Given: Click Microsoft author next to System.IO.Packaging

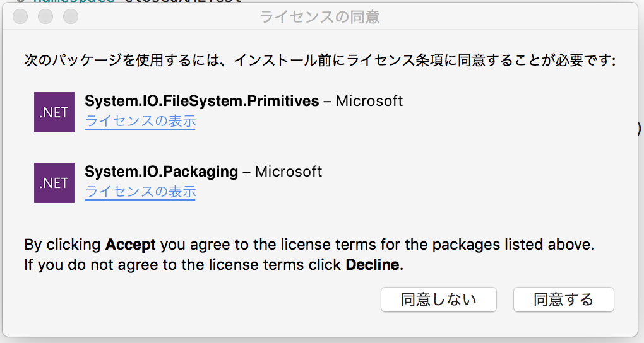Looking at the screenshot, I should pyautogui.click(x=289, y=171).
